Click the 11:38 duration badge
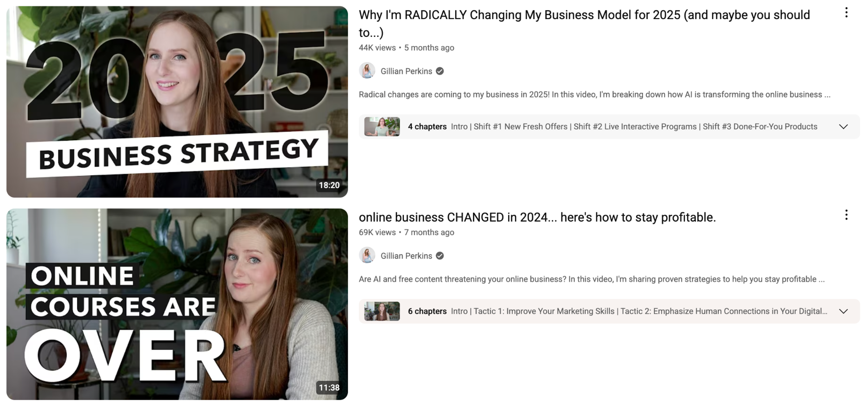Image resolution: width=868 pixels, height=405 pixels. click(x=329, y=388)
